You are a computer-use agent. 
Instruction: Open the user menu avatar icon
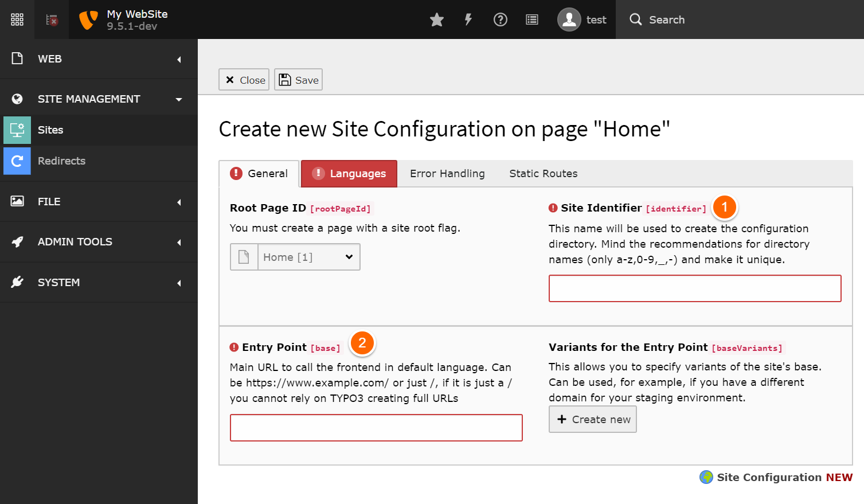click(x=569, y=19)
